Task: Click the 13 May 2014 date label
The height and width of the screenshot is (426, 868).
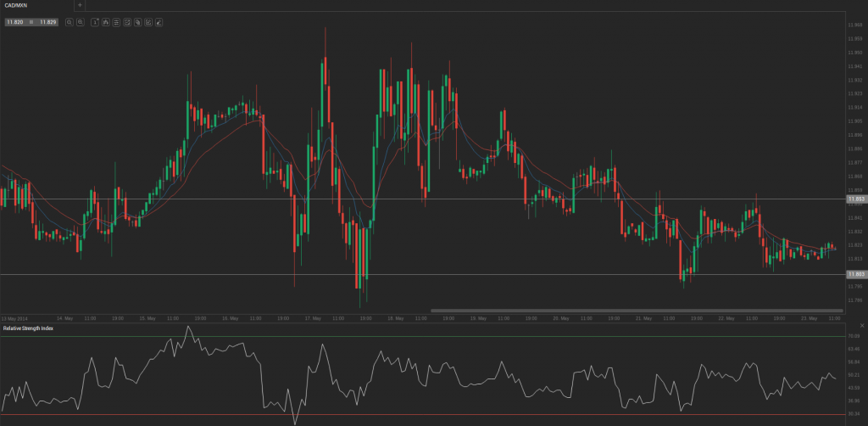Action: [15, 319]
